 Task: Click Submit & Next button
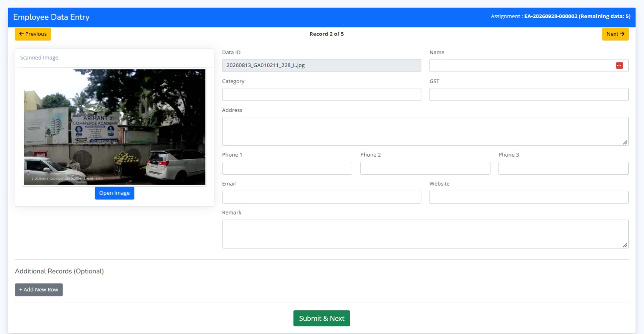pos(322,318)
